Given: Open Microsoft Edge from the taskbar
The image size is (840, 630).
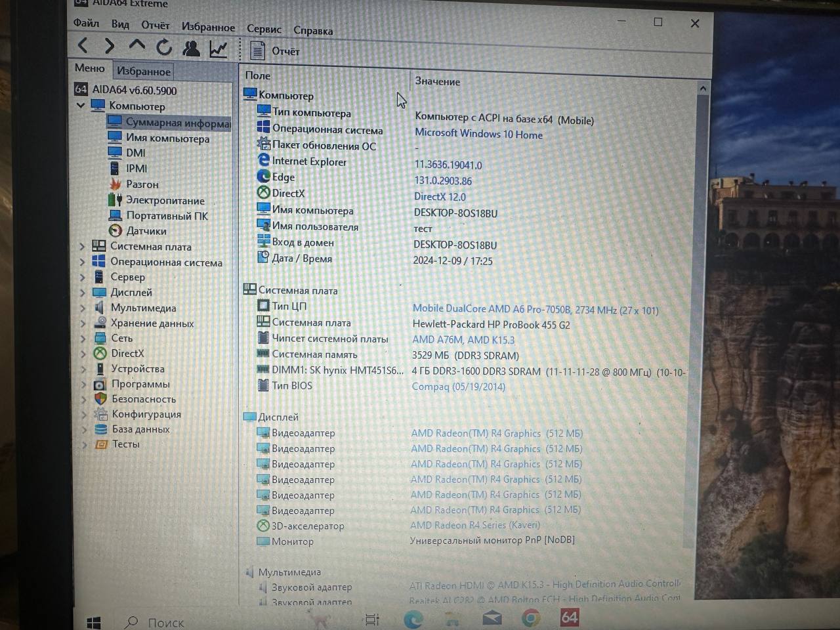Looking at the screenshot, I should 413,618.
